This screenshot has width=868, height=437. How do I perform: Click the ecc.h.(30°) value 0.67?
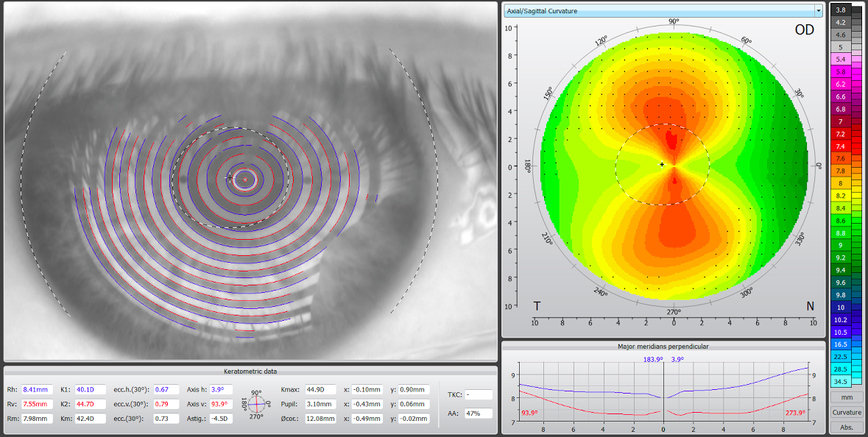click(166, 389)
